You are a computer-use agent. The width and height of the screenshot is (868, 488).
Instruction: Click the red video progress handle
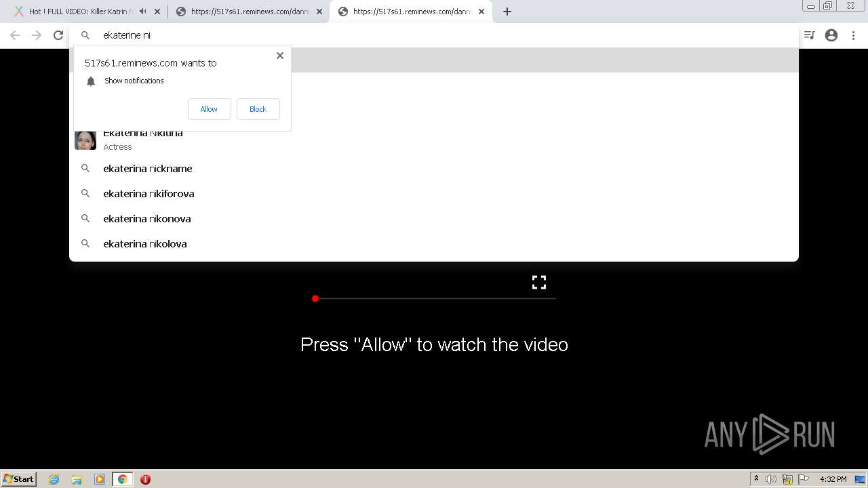coord(315,298)
